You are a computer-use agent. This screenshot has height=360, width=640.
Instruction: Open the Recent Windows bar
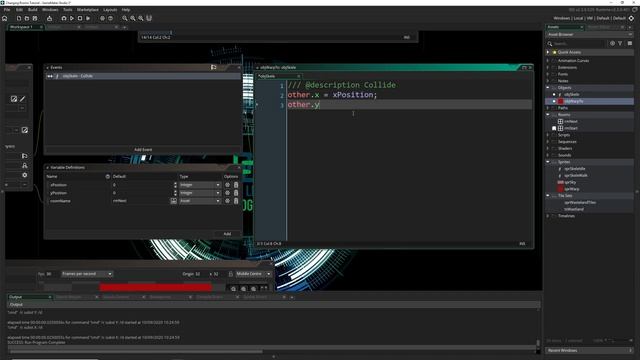coord(589,351)
